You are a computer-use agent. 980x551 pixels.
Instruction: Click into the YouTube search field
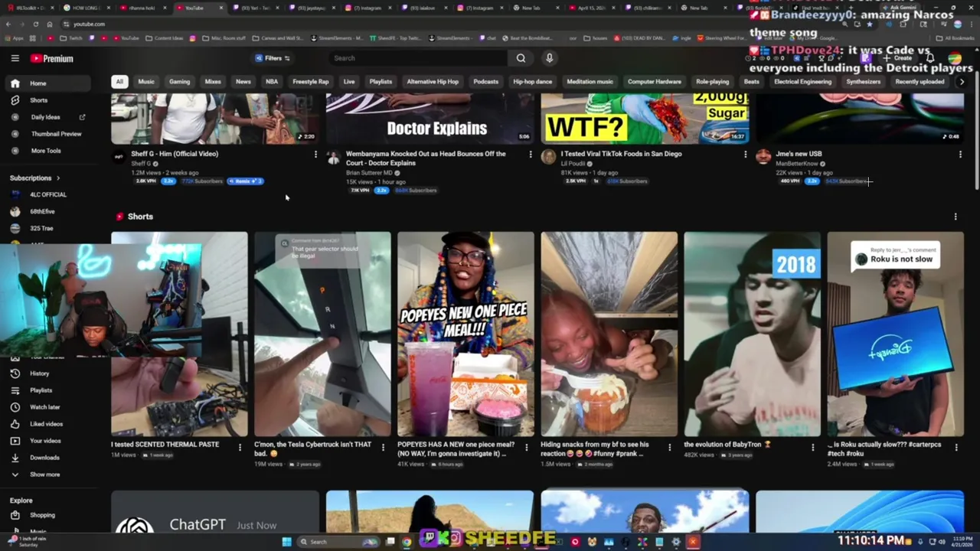coord(418,58)
